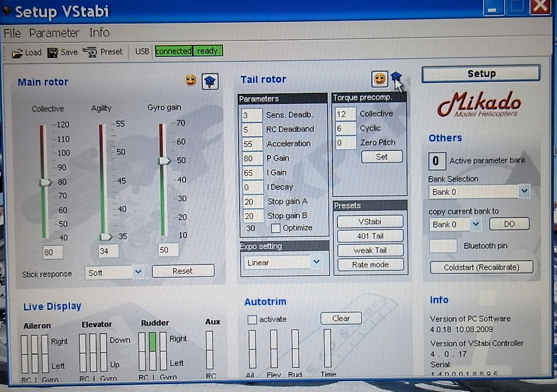Expand the Stick response dropdown
This screenshot has width=557, height=392.
pyautogui.click(x=138, y=272)
